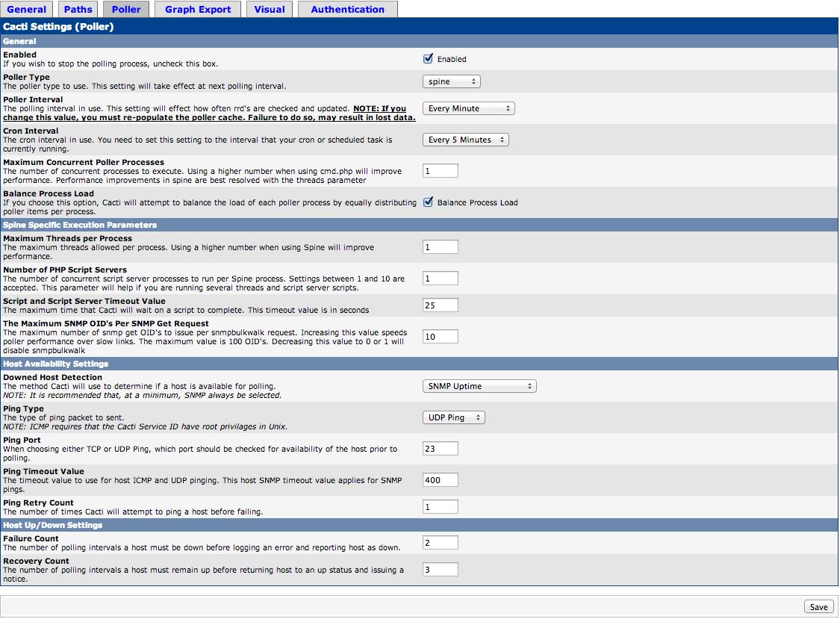Viewport: 840px width, 619px height.
Task: Click the 'Enabled' checkbox label text
Action: tap(452, 60)
